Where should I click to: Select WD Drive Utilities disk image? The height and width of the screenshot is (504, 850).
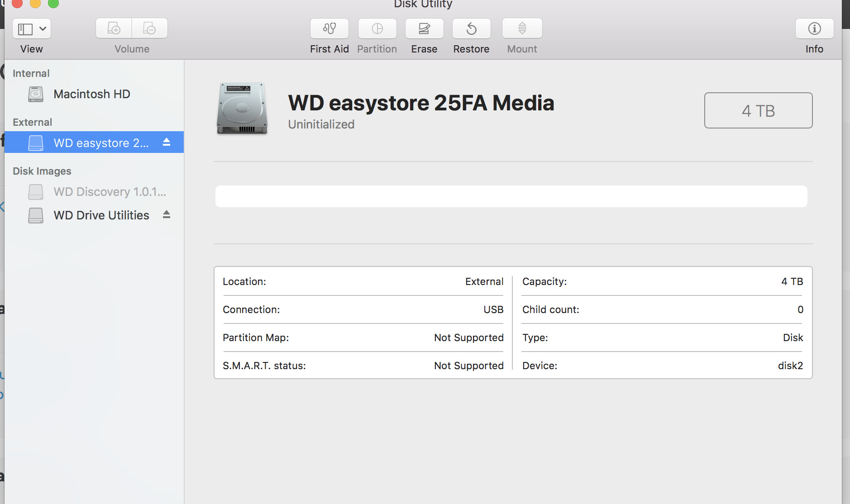[94, 215]
